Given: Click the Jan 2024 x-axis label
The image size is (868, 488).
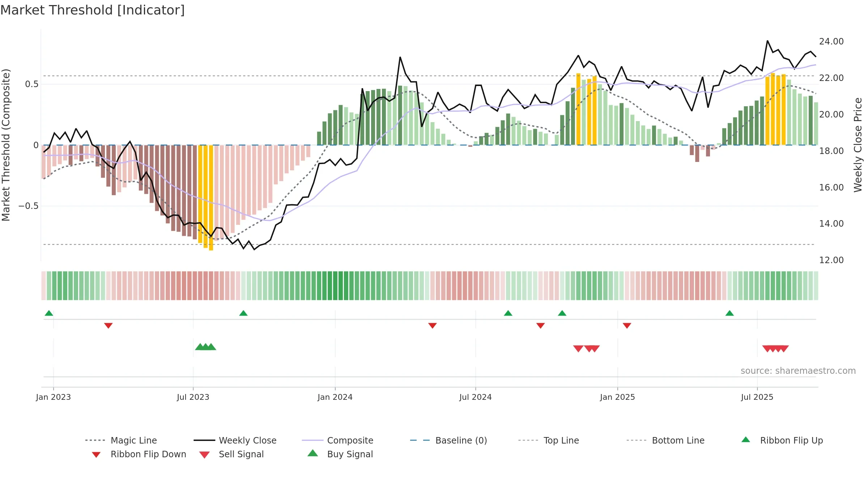Looking at the screenshot, I should (x=335, y=397).
